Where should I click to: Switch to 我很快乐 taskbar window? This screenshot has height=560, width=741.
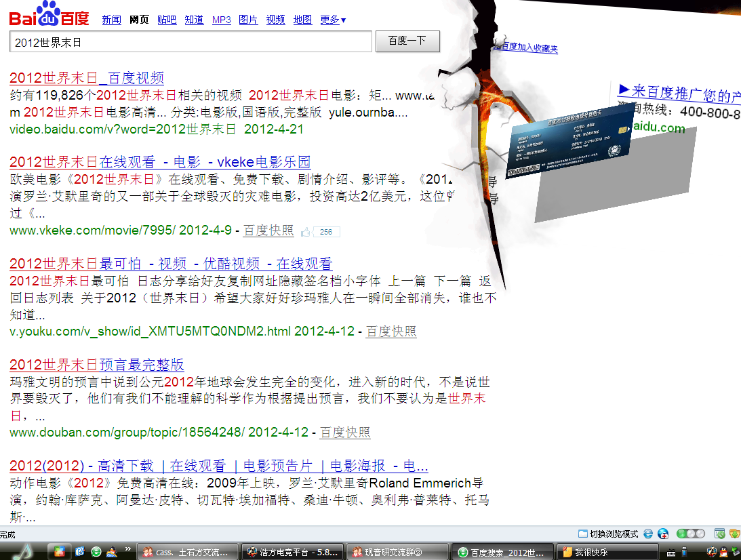pos(607,552)
